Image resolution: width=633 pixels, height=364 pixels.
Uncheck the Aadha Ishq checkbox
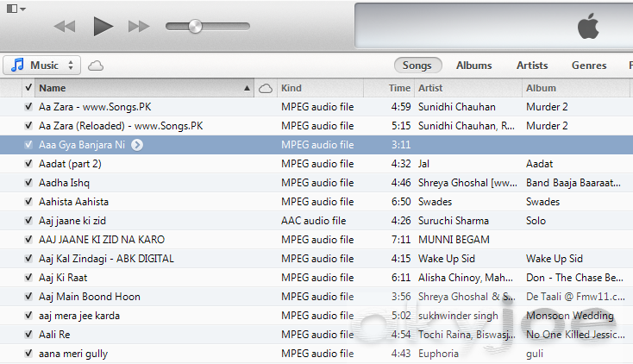pyautogui.click(x=28, y=183)
